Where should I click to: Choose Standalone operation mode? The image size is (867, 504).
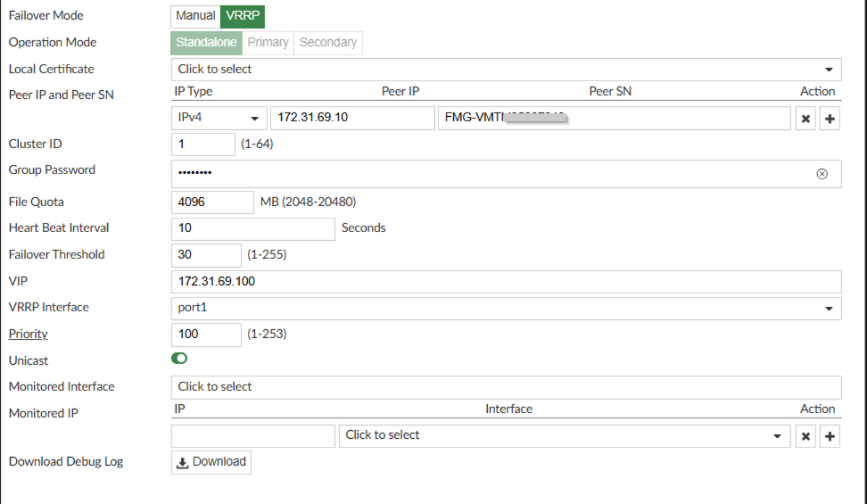(206, 43)
